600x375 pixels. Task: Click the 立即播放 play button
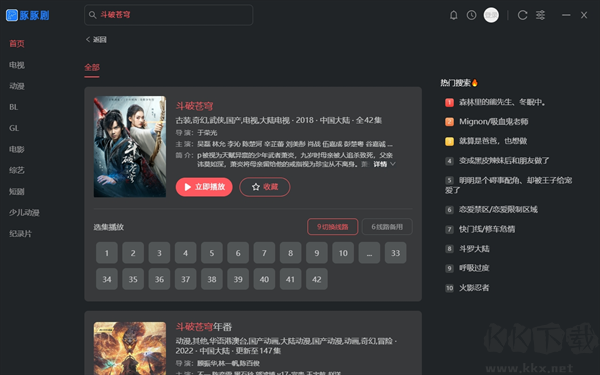pos(204,187)
